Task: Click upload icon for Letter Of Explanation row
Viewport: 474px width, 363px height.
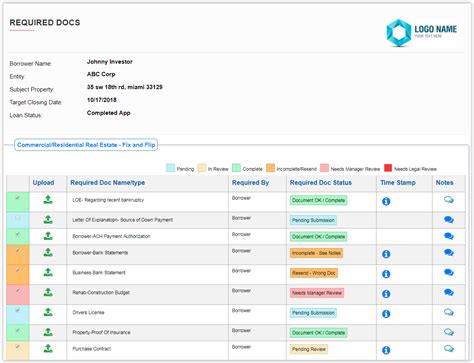Action: click(48, 219)
